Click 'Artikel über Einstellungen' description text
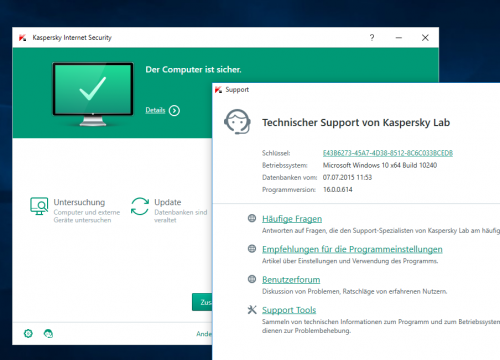 [350, 261]
